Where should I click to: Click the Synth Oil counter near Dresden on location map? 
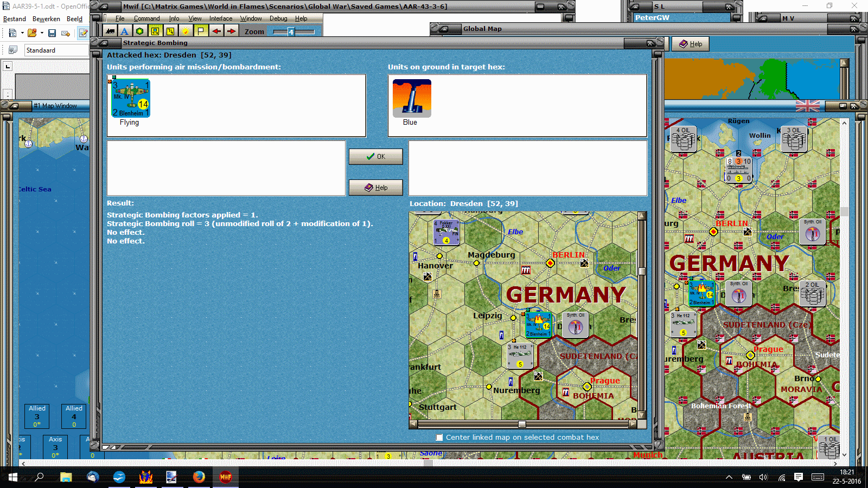click(576, 325)
